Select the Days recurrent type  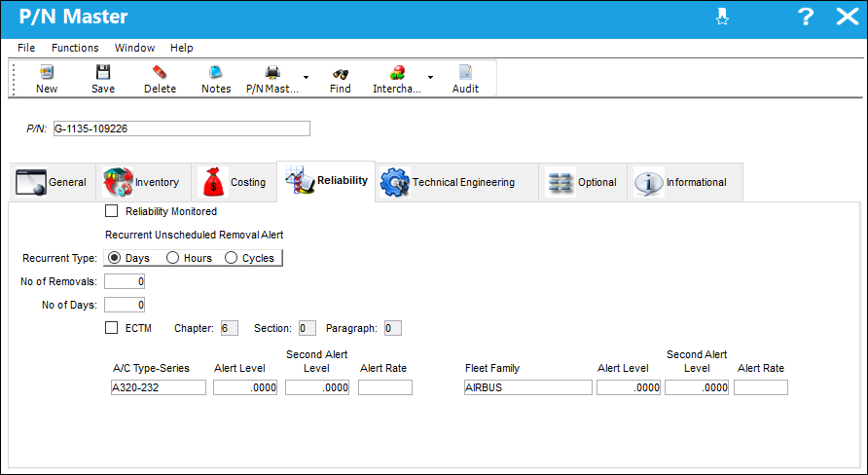pos(114,258)
